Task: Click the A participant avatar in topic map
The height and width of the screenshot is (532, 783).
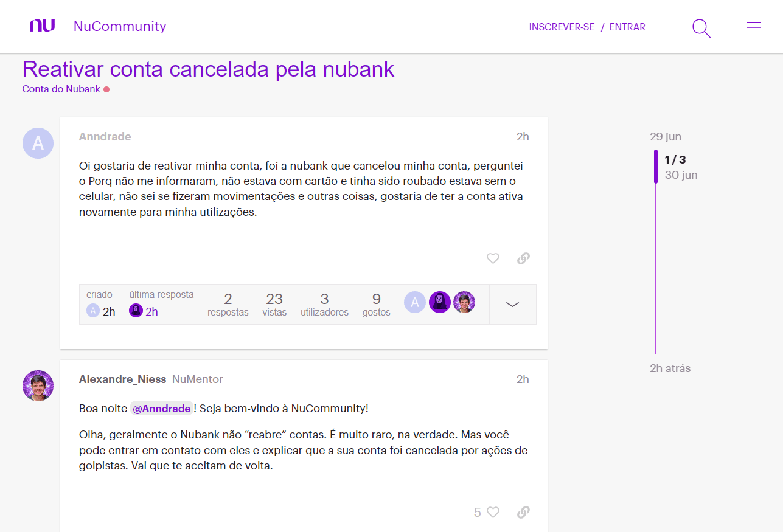Action: point(415,302)
